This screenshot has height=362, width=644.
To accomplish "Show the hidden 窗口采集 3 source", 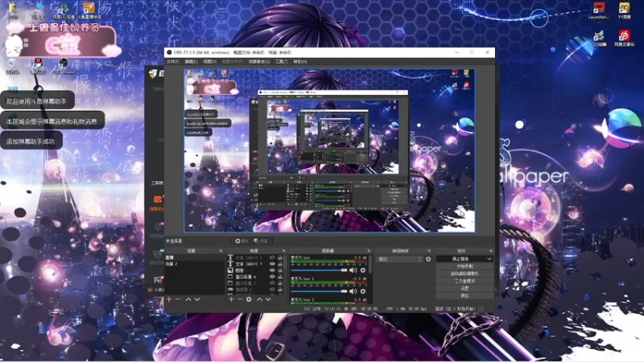I will (x=272, y=283).
